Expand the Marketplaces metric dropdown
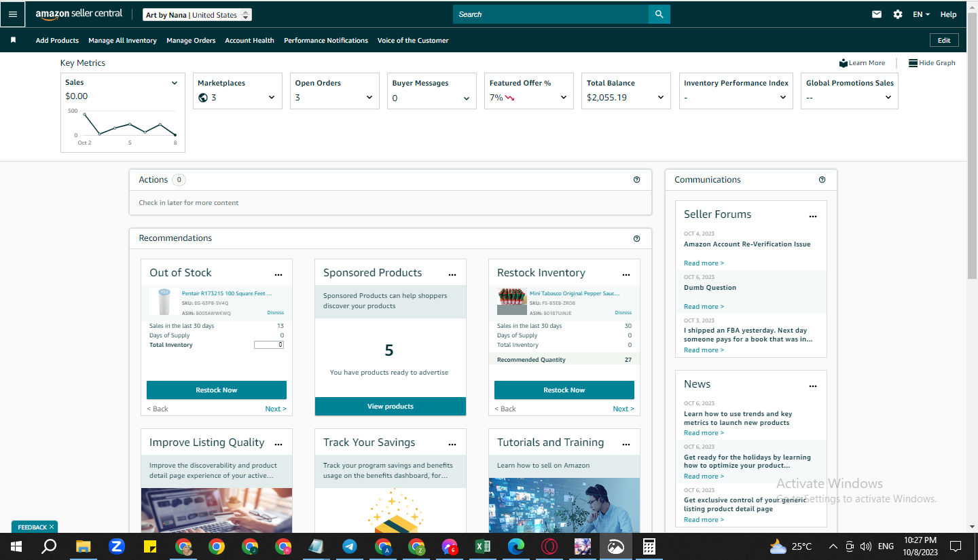The image size is (978, 560). pyautogui.click(x=272, y=98)
